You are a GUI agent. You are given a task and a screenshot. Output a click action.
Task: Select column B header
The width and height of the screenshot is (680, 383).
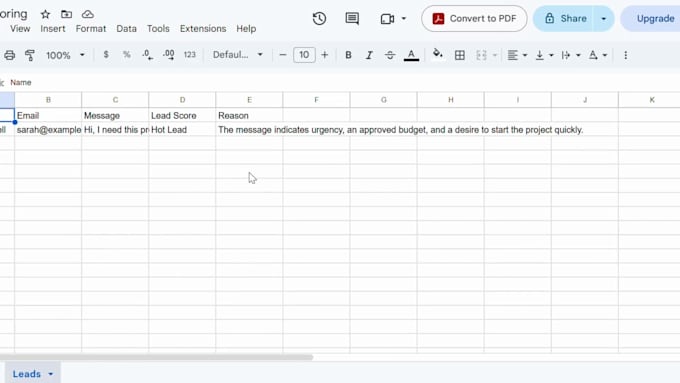click(x=48, y=100)
